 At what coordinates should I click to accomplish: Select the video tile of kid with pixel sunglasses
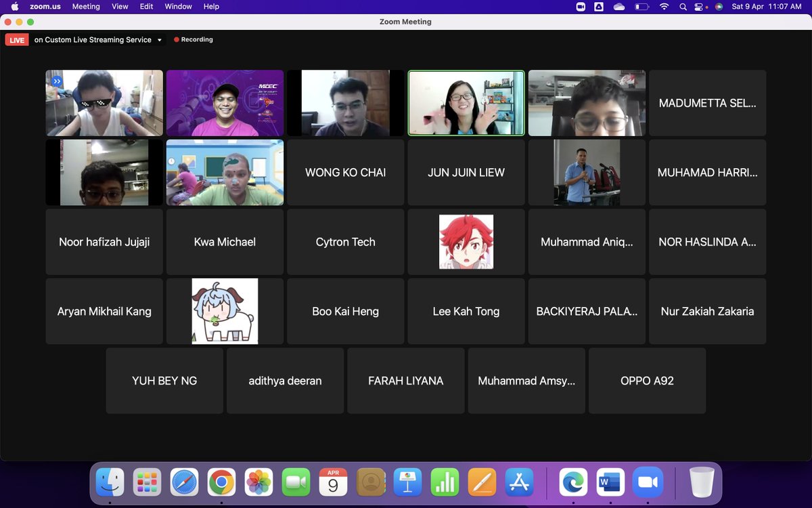[x=104, y=103]
